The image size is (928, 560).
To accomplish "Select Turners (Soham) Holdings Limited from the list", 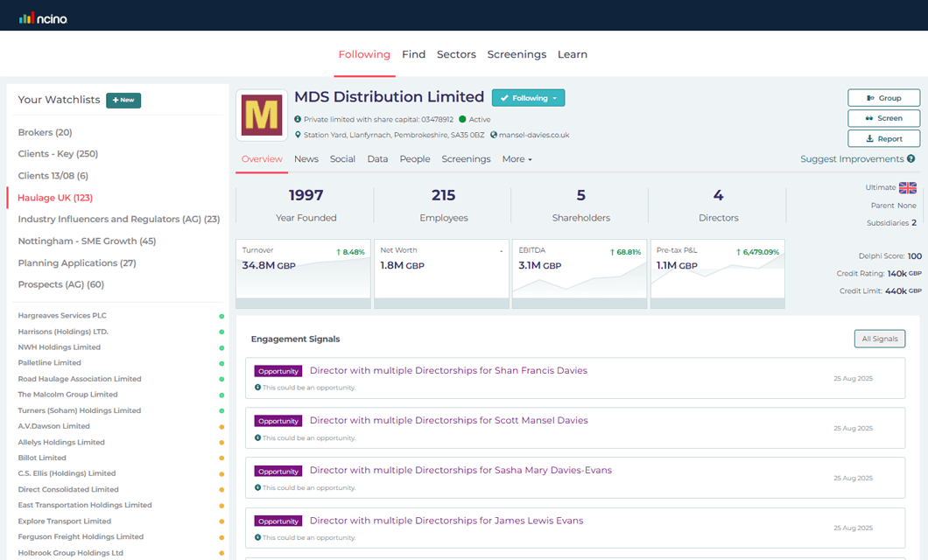I will point(81,410).
